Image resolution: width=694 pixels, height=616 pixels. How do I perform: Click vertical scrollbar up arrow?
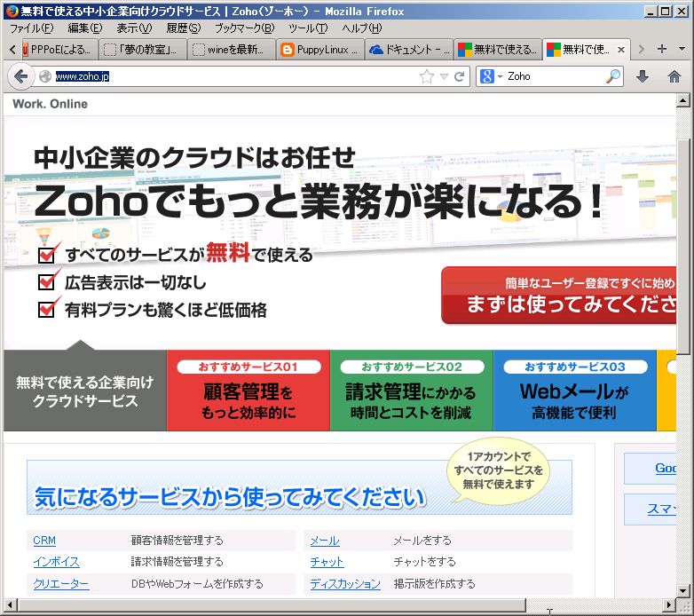click(683, 101)
